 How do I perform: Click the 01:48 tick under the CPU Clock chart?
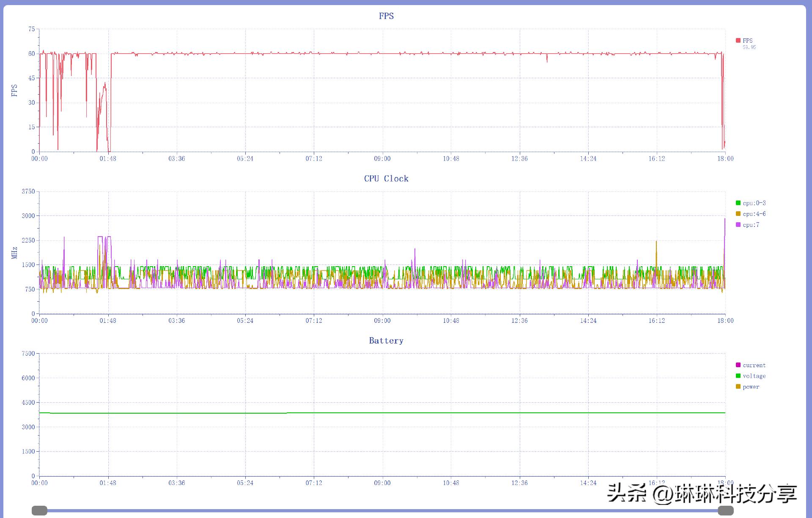pyautogui.click(x=108, y=321)
